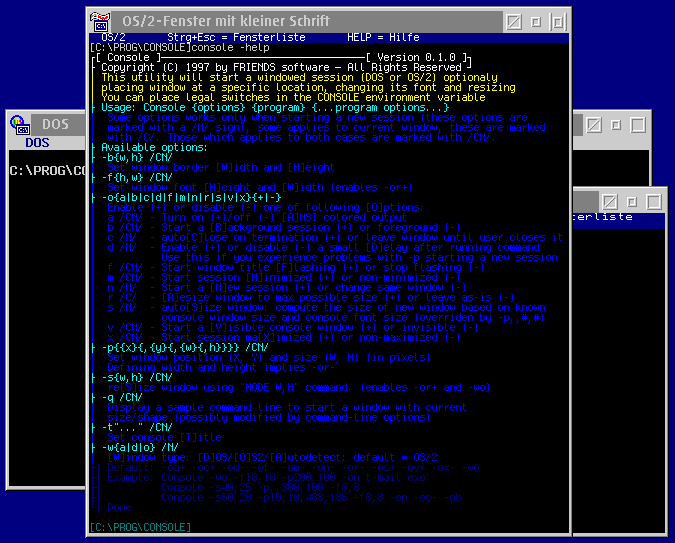675x543 pixels.
Task: Select the 'OS/2-Fenster mit kleiner Schrift' title bar
Action: pyautogui.click(x=307, y=22)
